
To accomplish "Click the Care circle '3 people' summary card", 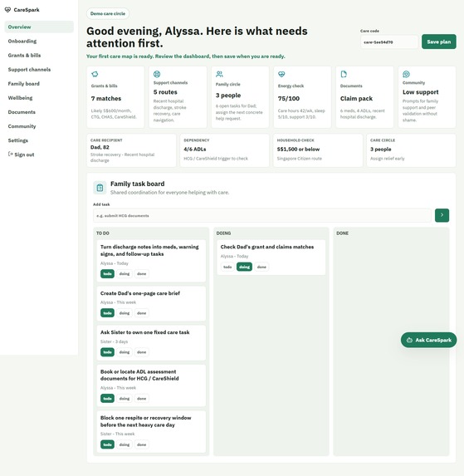I will (x=411, y=150).
